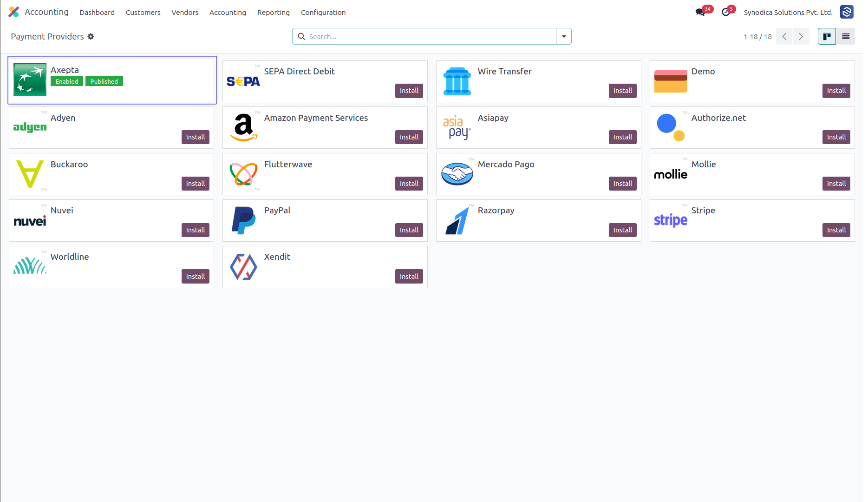Install the Adyen provider
Viewport: 868px width, 502px height.
tap(196, 137)
